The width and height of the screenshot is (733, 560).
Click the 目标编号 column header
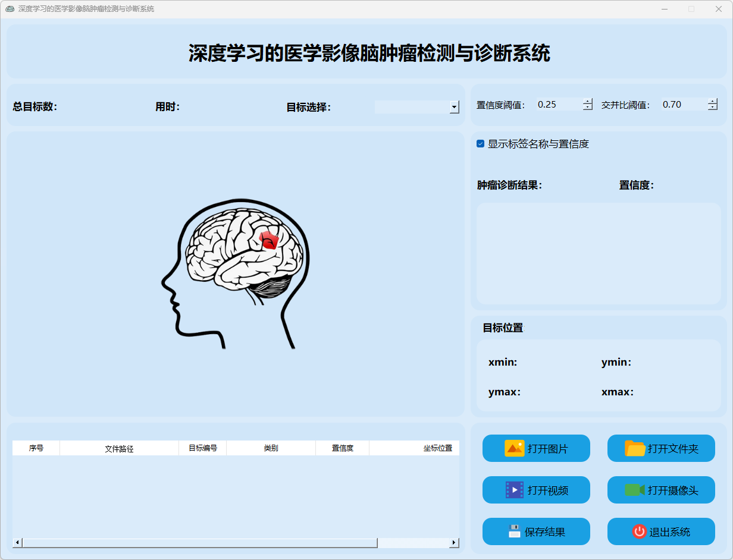point(203,448)
